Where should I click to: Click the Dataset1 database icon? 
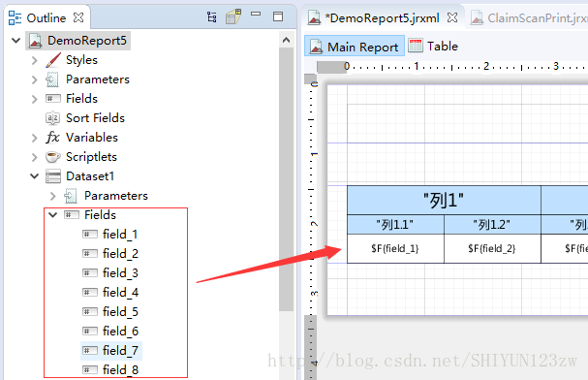pyautogui.click(x=53, y=175)
